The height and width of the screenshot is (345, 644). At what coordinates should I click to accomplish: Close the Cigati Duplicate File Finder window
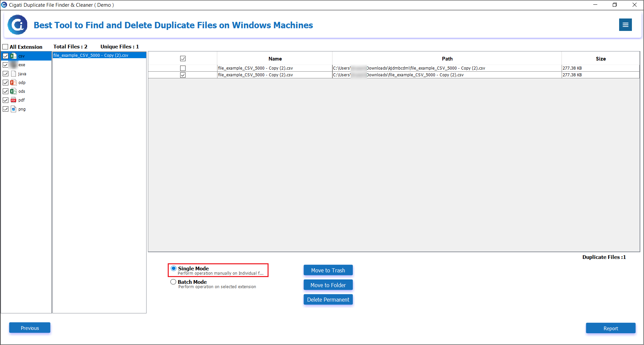coord(634,5)
